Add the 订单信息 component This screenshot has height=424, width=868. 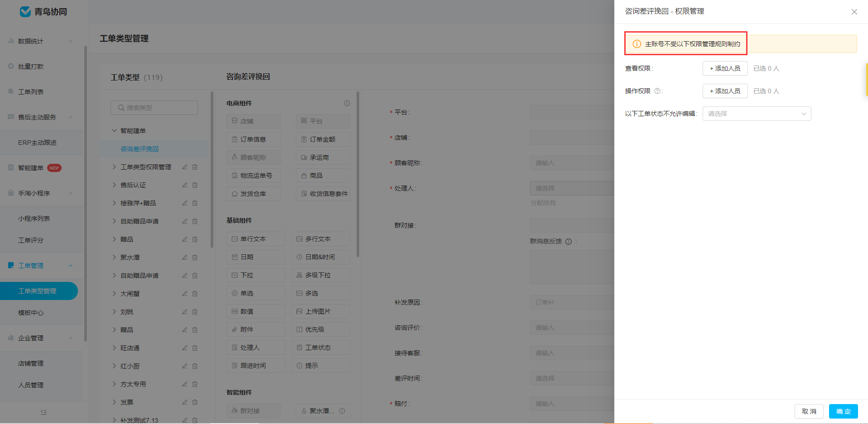(x=254, y=139)
